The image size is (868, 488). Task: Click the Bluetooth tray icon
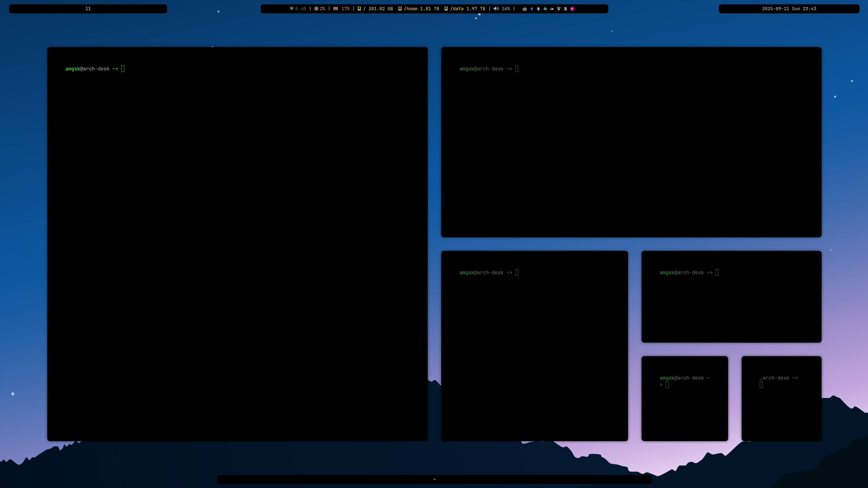(x=538, y=9)
